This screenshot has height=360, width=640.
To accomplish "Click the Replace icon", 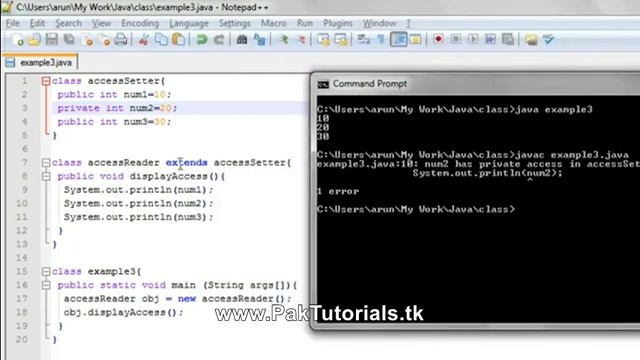I will 260,40.
